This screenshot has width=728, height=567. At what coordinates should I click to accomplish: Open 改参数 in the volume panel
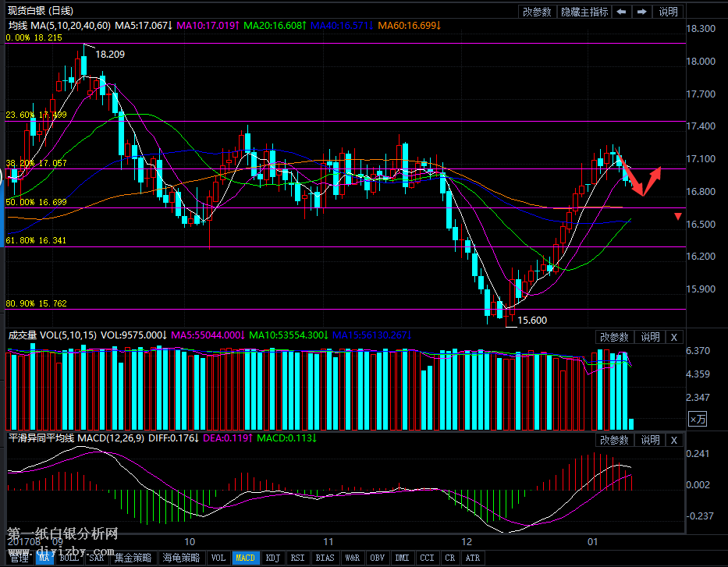[x=614, y=337]
